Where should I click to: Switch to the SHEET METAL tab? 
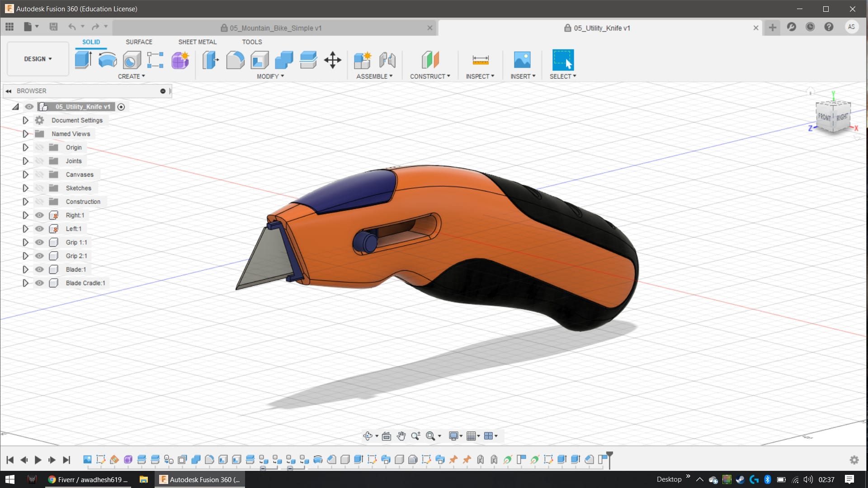[x=197, y=42]
